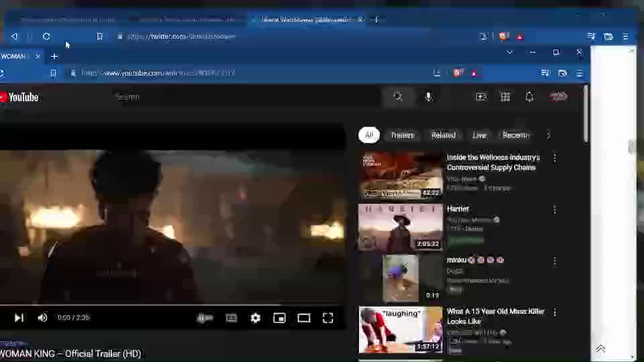The height and width of the screenshot is (362, 644).
Task: Open new tab in Twitter window
Action: pos(376,19)
